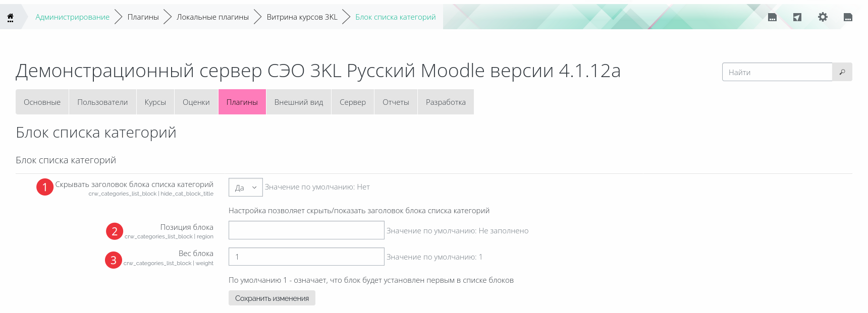Image resolution: width=868 pixels, height=313 pixels.
Task: Click the description starting Настройка позволяет скрыть/показать
Action: [359, 211]
